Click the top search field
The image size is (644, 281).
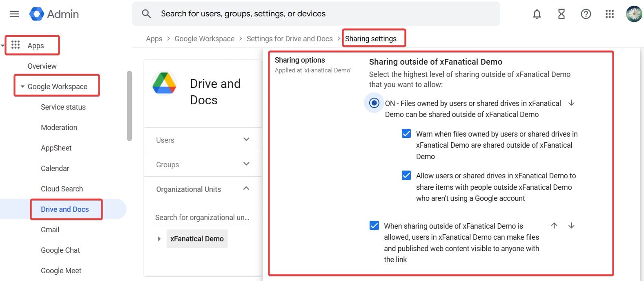[316, 14]
